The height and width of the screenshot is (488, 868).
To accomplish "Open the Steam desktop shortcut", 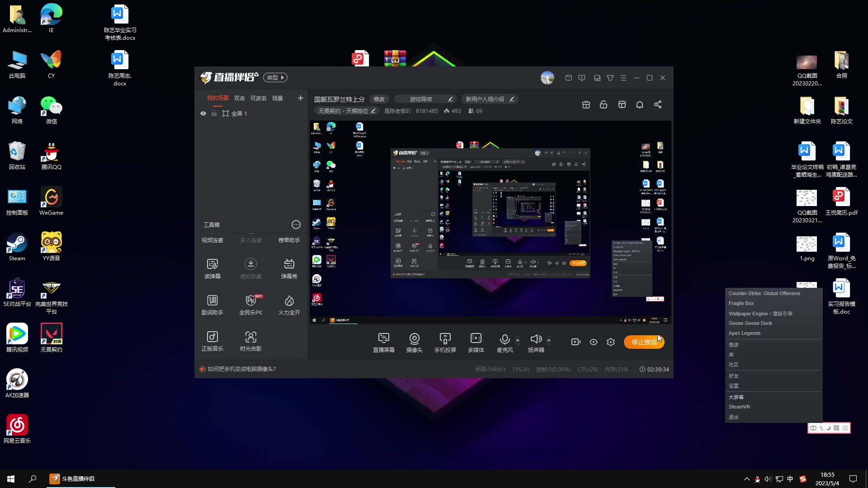I will click(x=17, y=247).
